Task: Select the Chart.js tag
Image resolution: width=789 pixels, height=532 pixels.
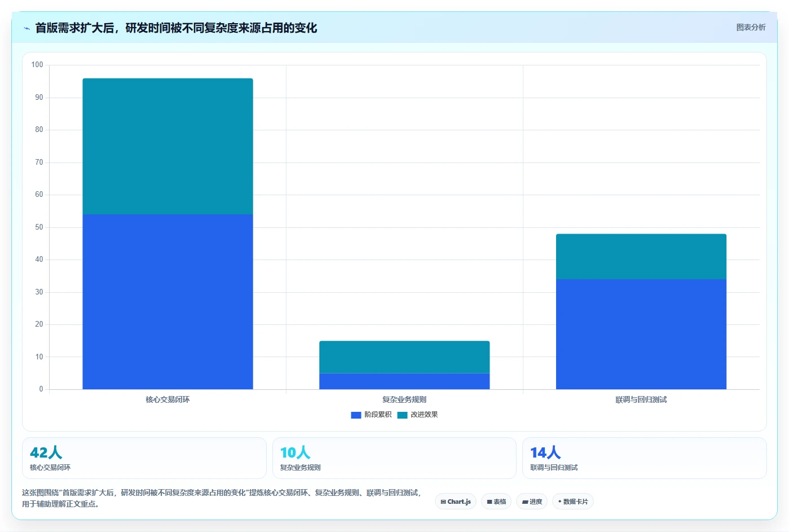Action: pos(456,502)
